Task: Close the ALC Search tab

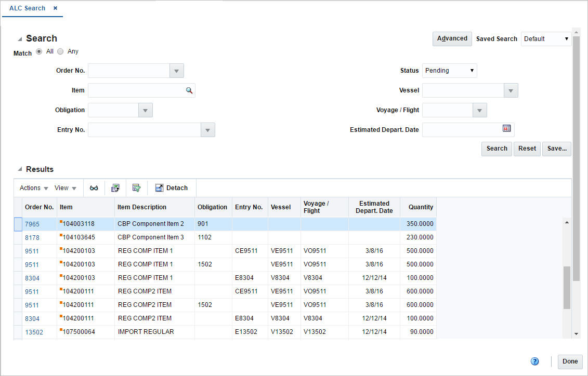Action: click(55, 8)
